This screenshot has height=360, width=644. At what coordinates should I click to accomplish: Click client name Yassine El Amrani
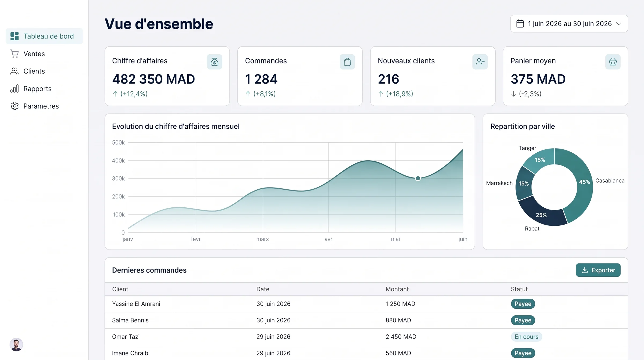[x=136, y=304]
